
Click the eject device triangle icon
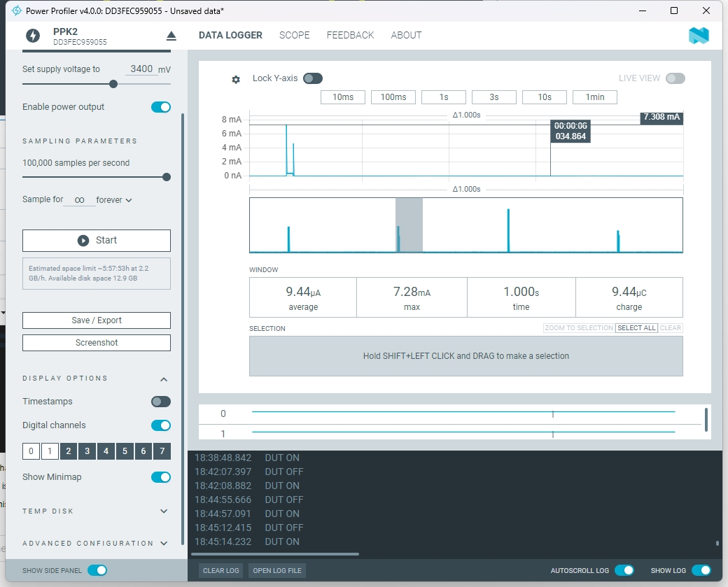171,36
